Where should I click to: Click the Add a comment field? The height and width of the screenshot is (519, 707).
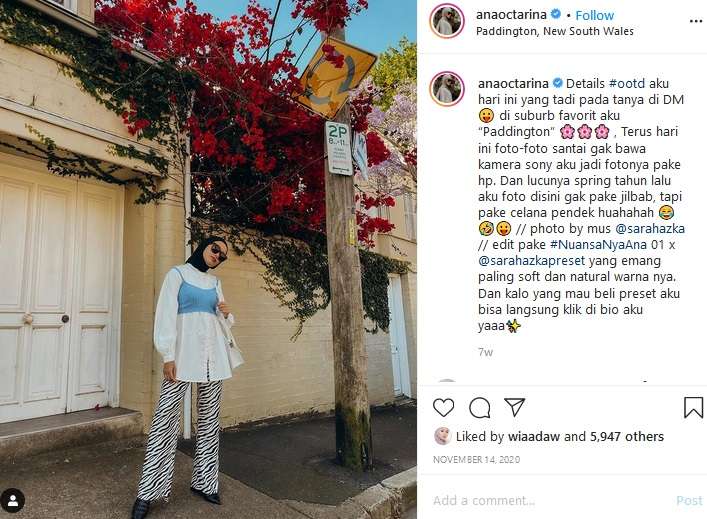(x=550, y=501)
